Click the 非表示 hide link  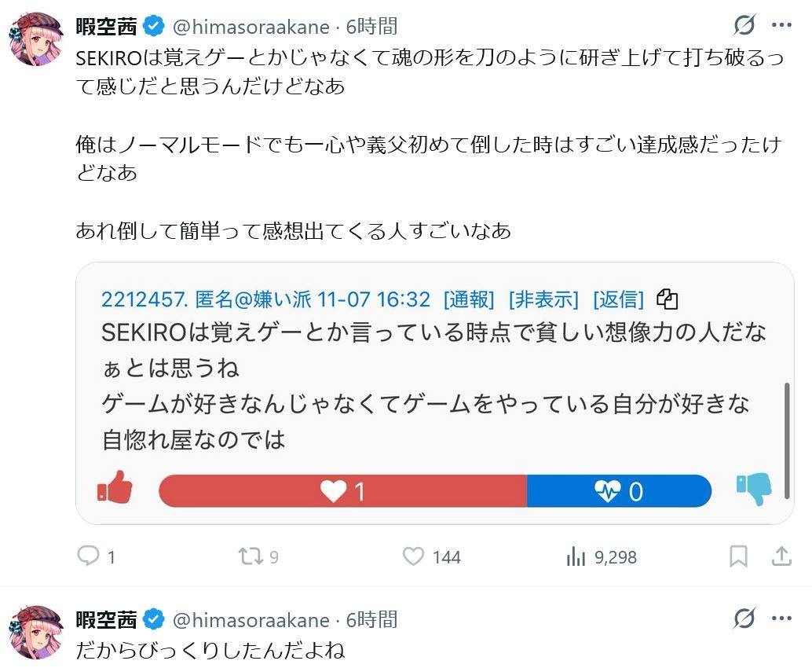543,299
